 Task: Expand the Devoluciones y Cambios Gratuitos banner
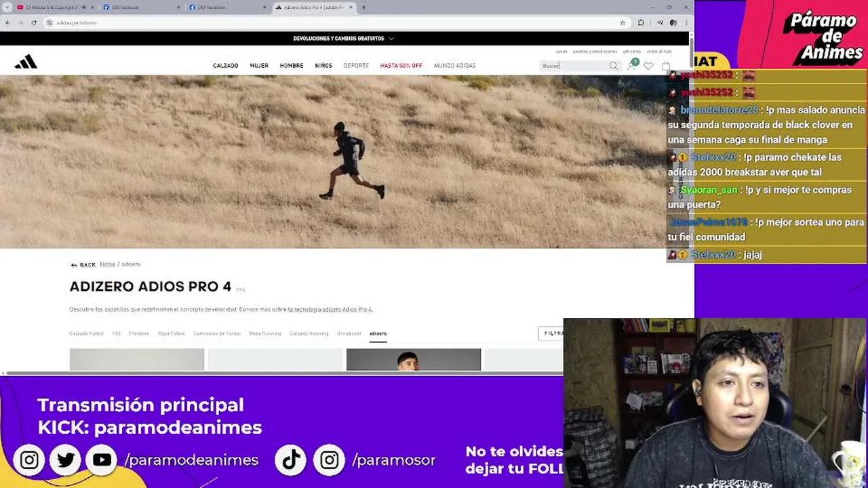[343, 39]
